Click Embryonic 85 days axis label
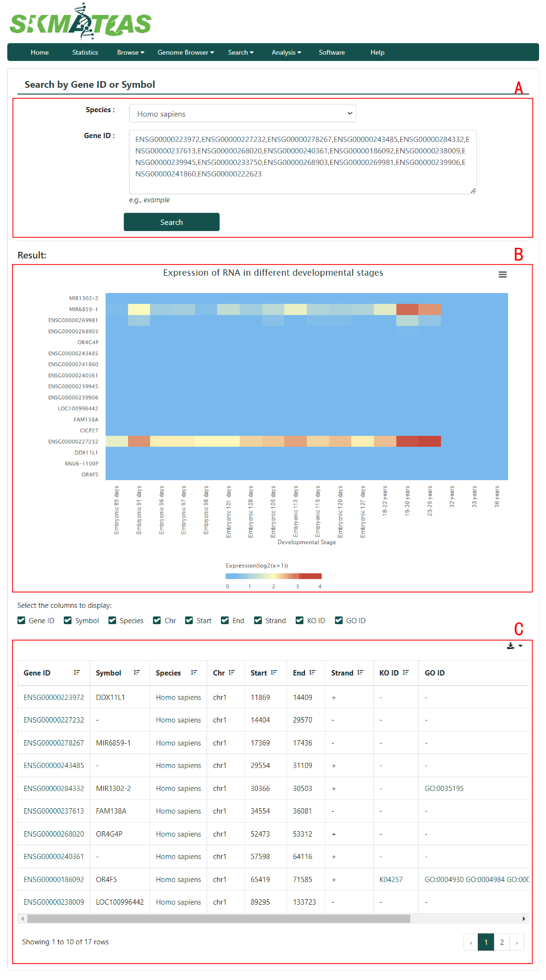The height and width of the screenshot is (980, 546). [x=116, y=510]
